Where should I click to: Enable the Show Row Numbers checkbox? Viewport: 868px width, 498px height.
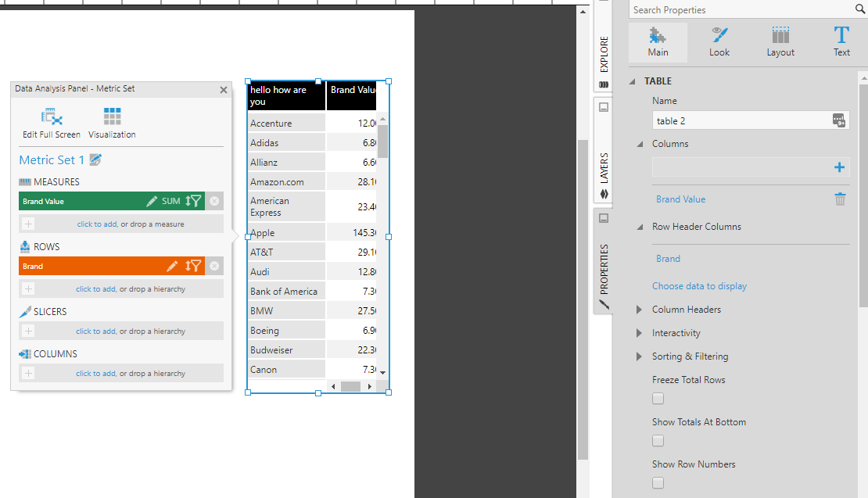click(x=658, y=482)
